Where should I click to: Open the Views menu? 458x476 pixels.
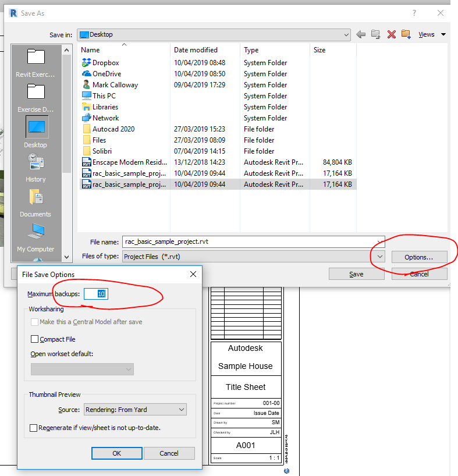[427, 34]
